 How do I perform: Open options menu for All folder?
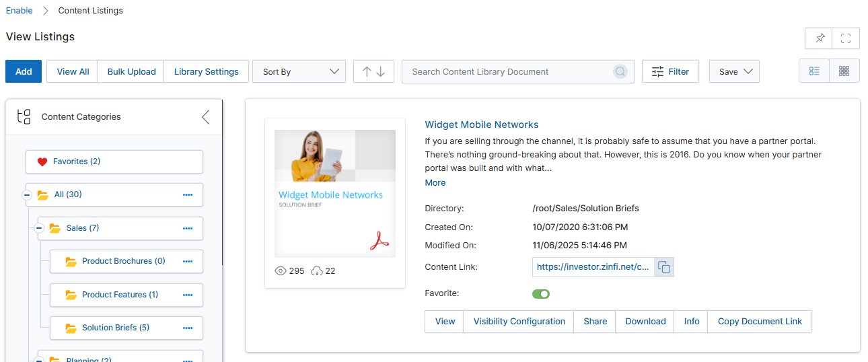click(x=188, y=194)
